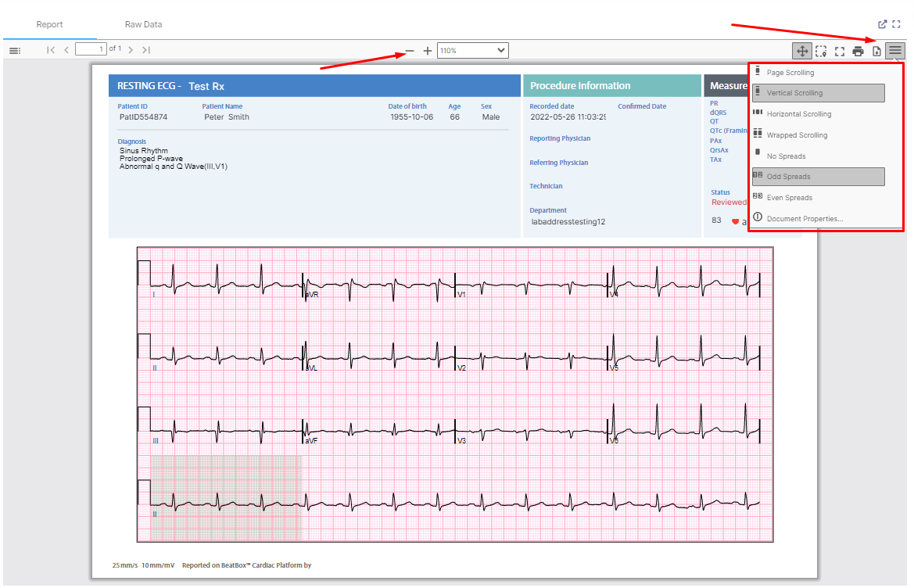Toggle the sidebar thumbnails panel icon
This screenshot has width=914, height=588.
click(x=15, y=51)
